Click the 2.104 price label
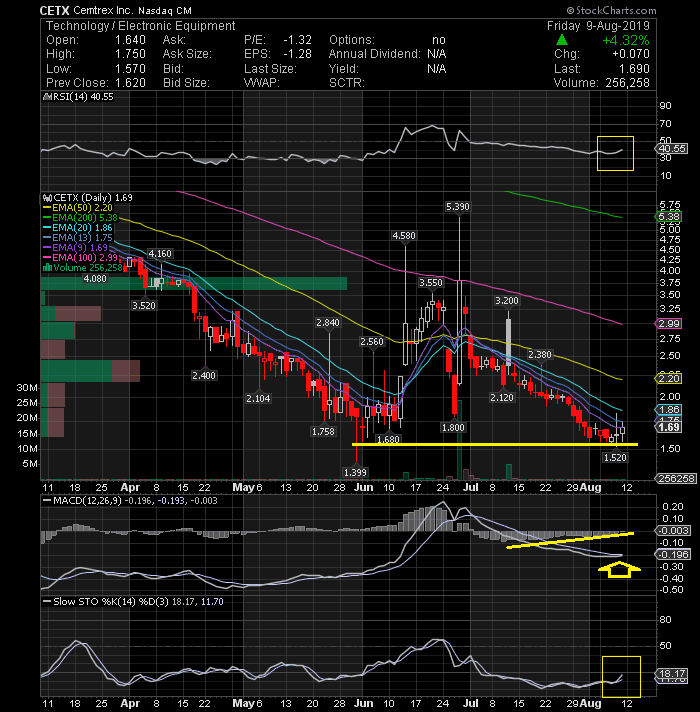Image resolution: width=700 pixels, height=712 pixels. tap(258, 399)
